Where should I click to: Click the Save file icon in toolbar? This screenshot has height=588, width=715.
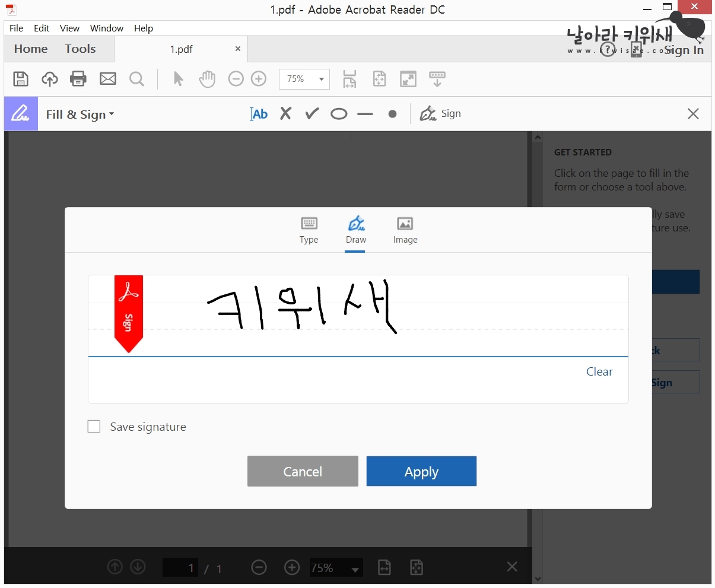tap(21, 79)
